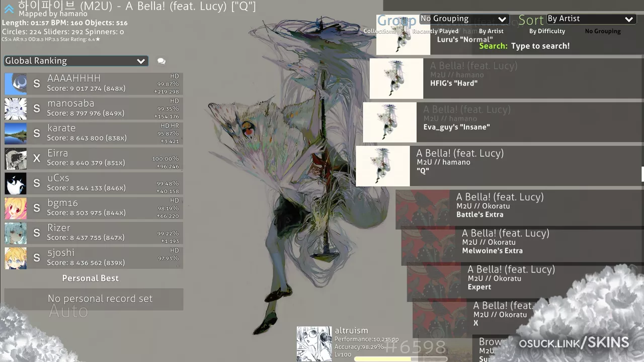The image size is (644, 362).
Task: Click the "Score: 8 436 562 (839x)" text
Action: pos(86,263)
